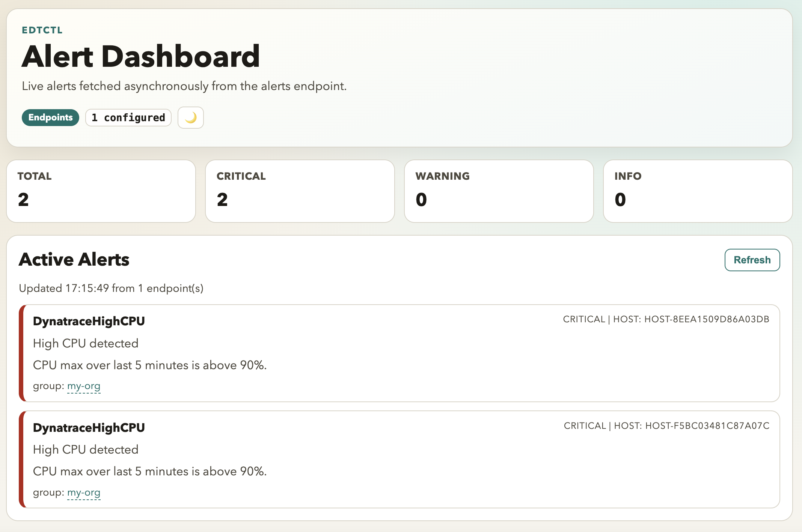
Task: Click 'High CPU detected' in the first alert
Action: (x=86, y=343)
